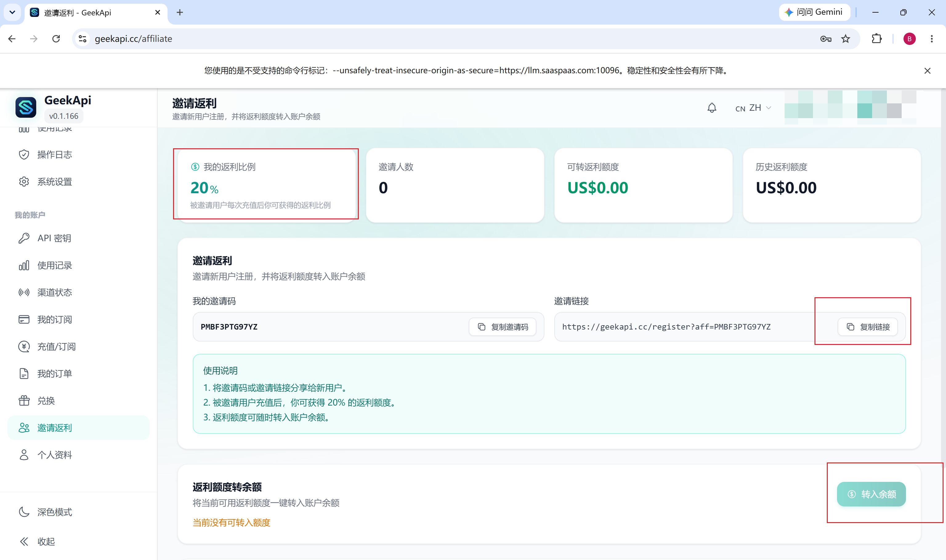Click the 转入余额 button
The image size is (946, 560).
[x=871, y=494]
